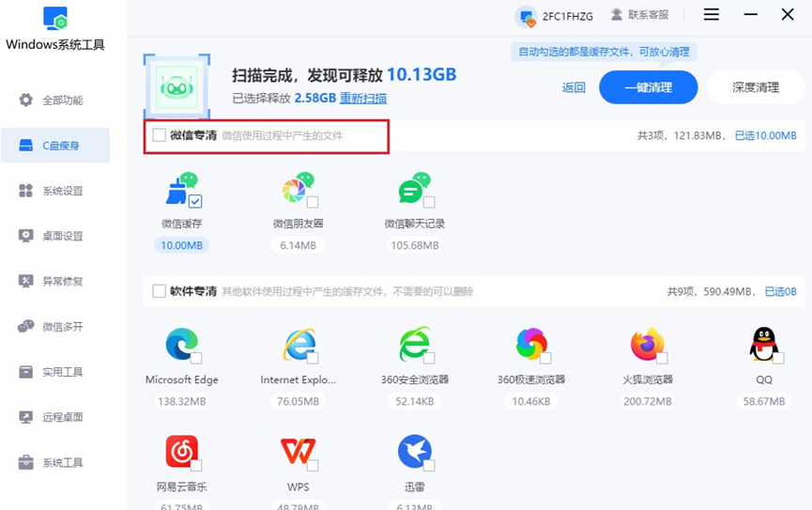Click the WeChat Moments (微信朋友圈) icon

coord(298,189)
